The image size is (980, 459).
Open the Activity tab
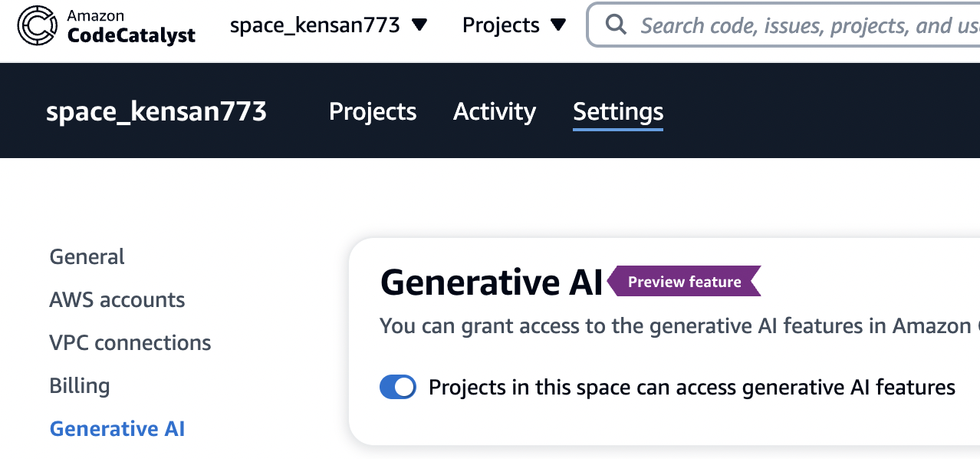tap(495, 112)
